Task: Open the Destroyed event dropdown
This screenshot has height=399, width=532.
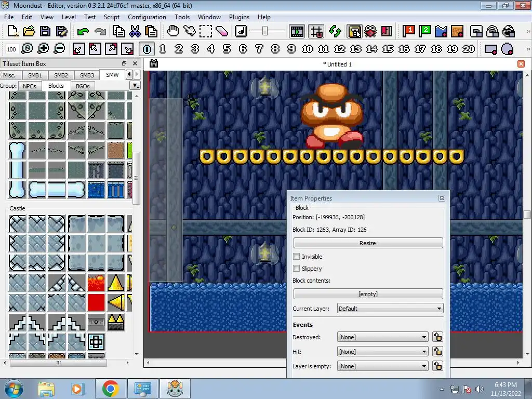Action: (x=383, y=337)
